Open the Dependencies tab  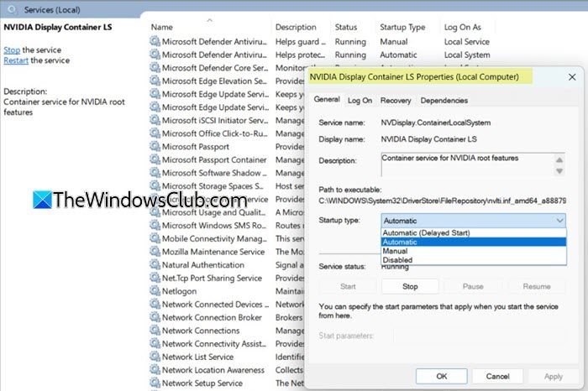[444, 101]
